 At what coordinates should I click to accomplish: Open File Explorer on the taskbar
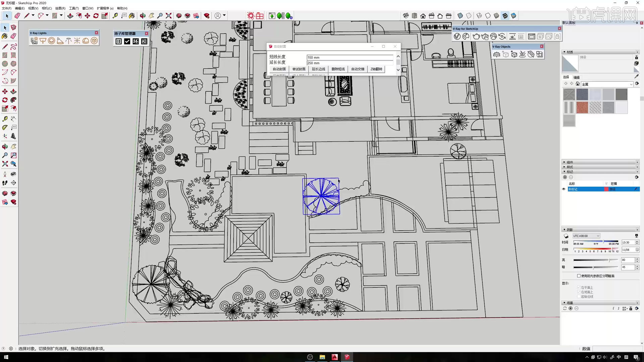pos(322,357)
